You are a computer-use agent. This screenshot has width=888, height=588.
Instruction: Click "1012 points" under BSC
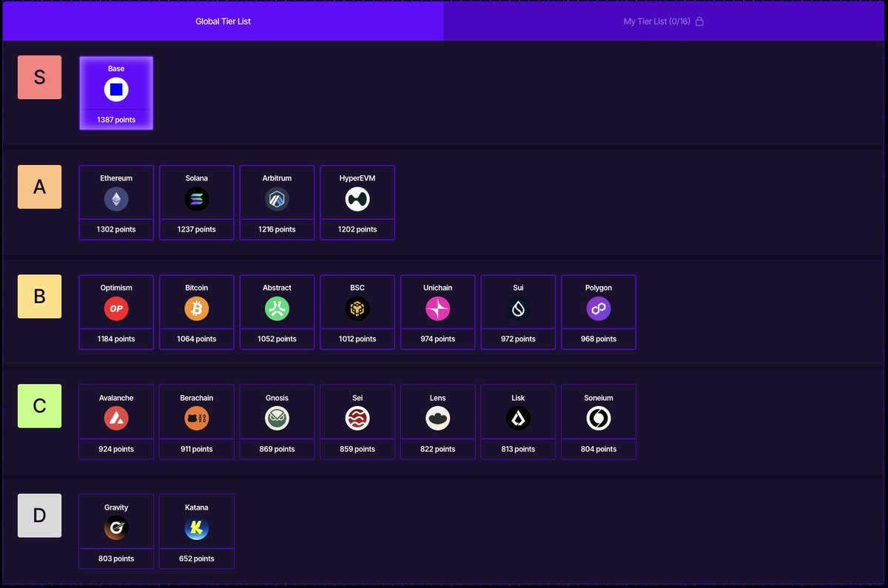(x=357, y=339)
